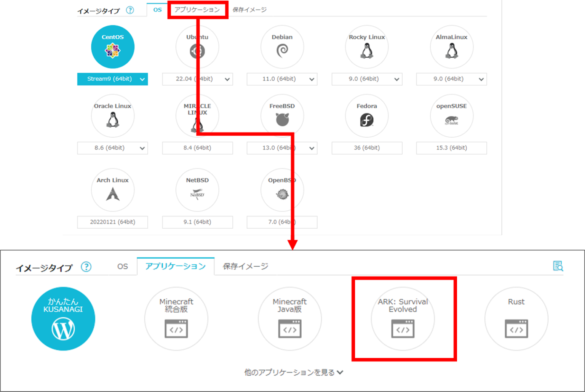Choose the Fedora image option
Screen dimensions: 585x392
[x=366, y=116]
